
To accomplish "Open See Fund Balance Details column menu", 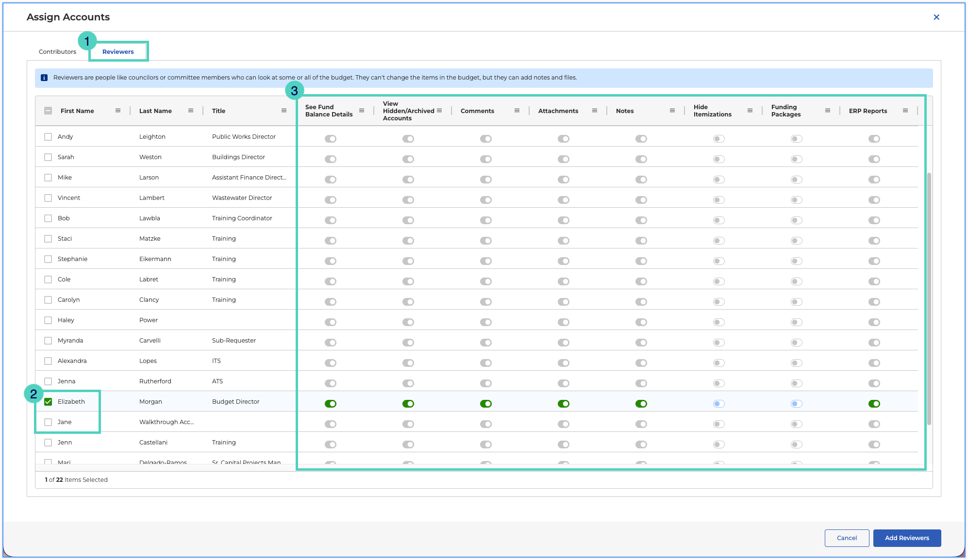I will click(362, 111).
